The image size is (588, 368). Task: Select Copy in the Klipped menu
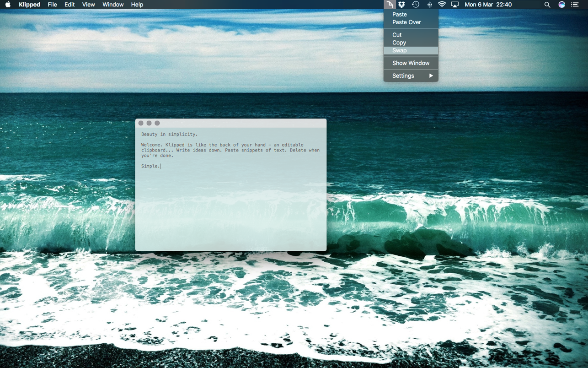[399, 43]
